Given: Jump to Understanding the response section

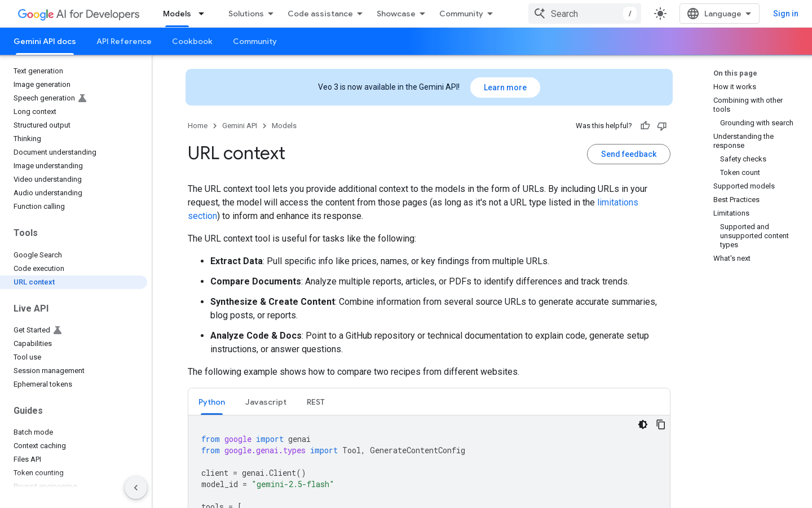Looking at the screenshot, I should (743, 141).
